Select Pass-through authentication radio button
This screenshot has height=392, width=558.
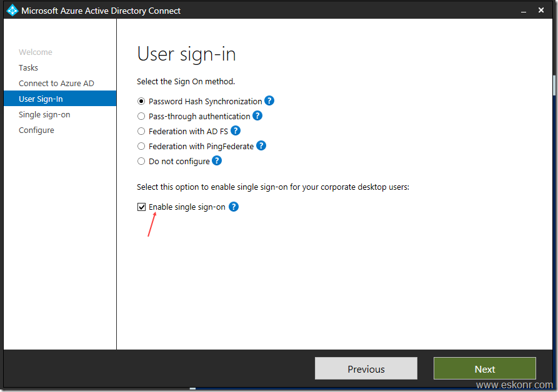point(141,116)
